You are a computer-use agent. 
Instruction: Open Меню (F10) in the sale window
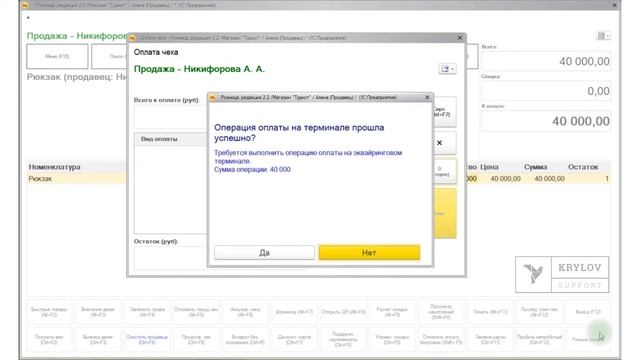point(57,56)
